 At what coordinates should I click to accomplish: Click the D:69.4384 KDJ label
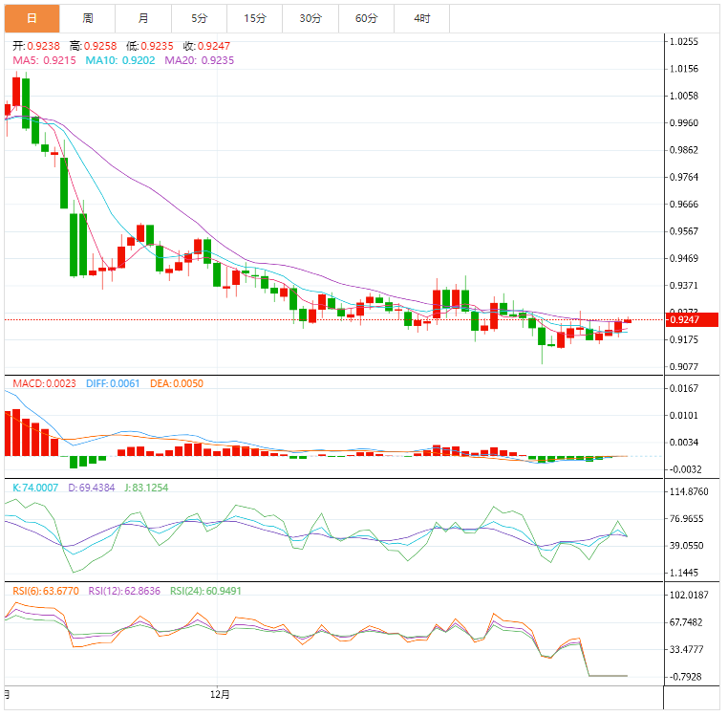click(x=92, y=488)
